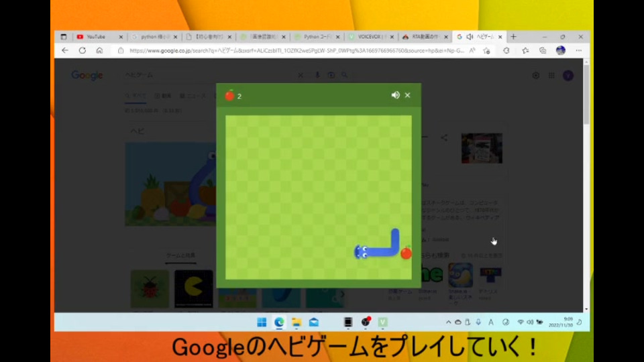Click the blue snake's head
This screenshot has height=362, width=644.
click(x=361, y=252)
